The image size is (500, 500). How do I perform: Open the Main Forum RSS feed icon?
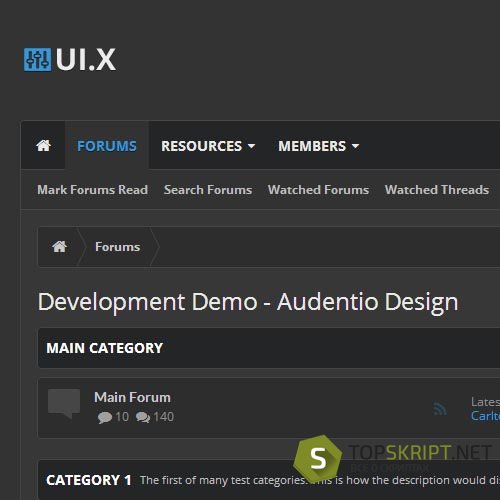click(440, 409)
